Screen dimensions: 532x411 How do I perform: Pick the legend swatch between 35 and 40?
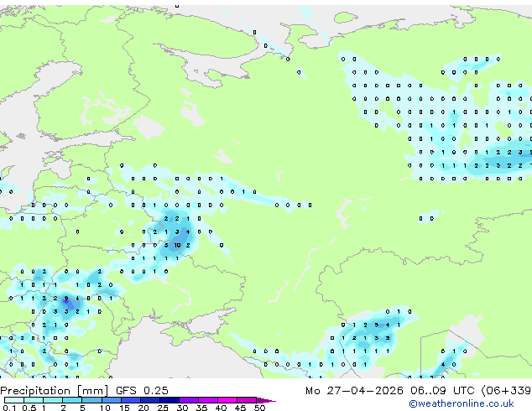(208, 400)
